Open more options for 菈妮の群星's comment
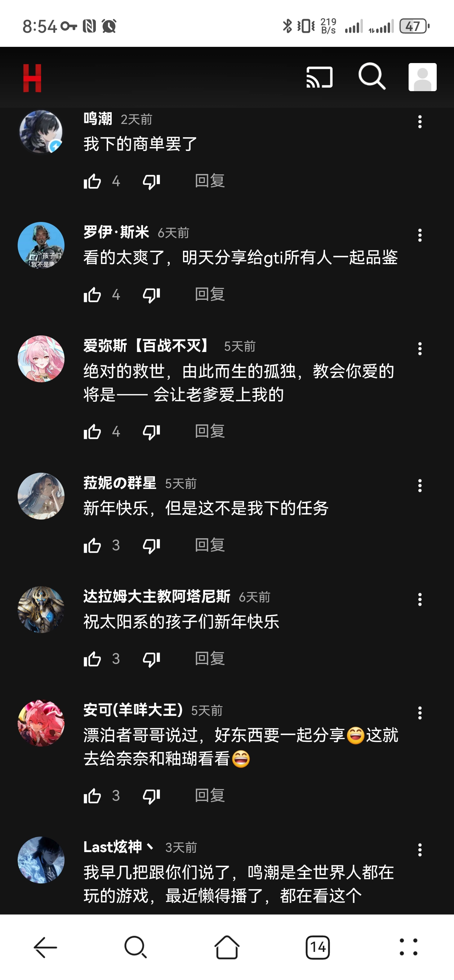This screenshot has height=980, width=454. (420, 486)
